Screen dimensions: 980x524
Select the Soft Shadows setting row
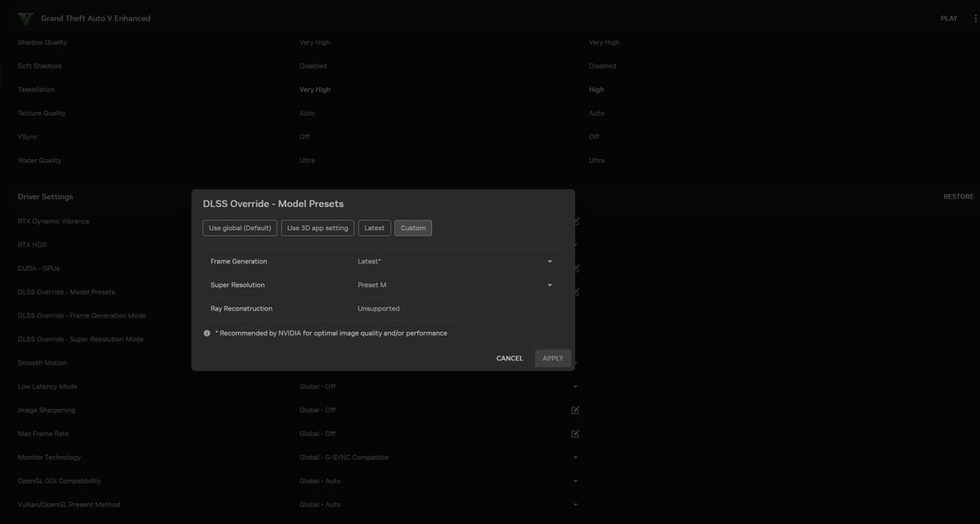[x=490, y=66]
